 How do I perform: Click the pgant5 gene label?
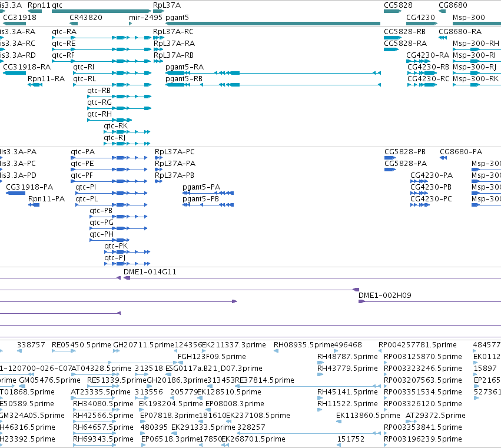pos(177,18)
